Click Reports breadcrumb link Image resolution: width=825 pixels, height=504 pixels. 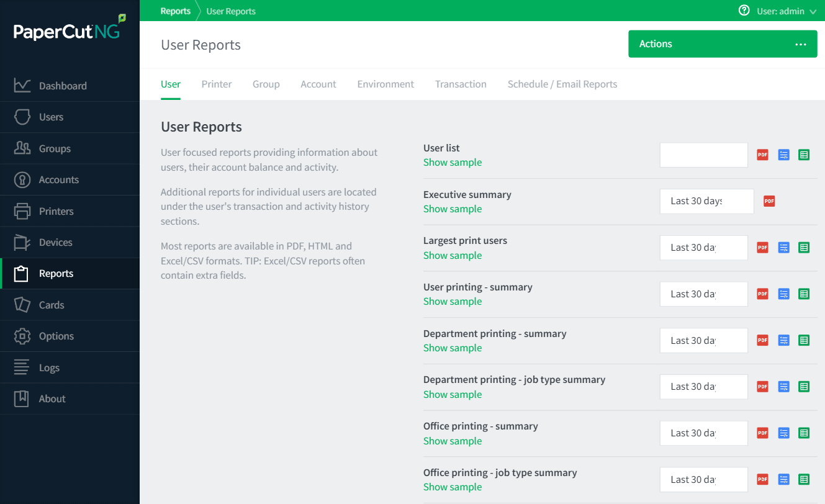pos(175,11)
